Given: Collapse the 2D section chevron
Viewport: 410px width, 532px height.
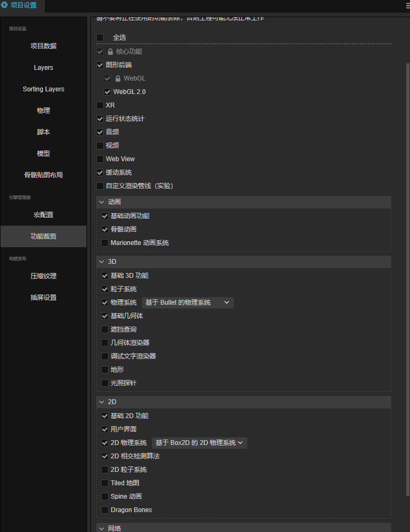Looking at the screenshot, I should 102,402.
